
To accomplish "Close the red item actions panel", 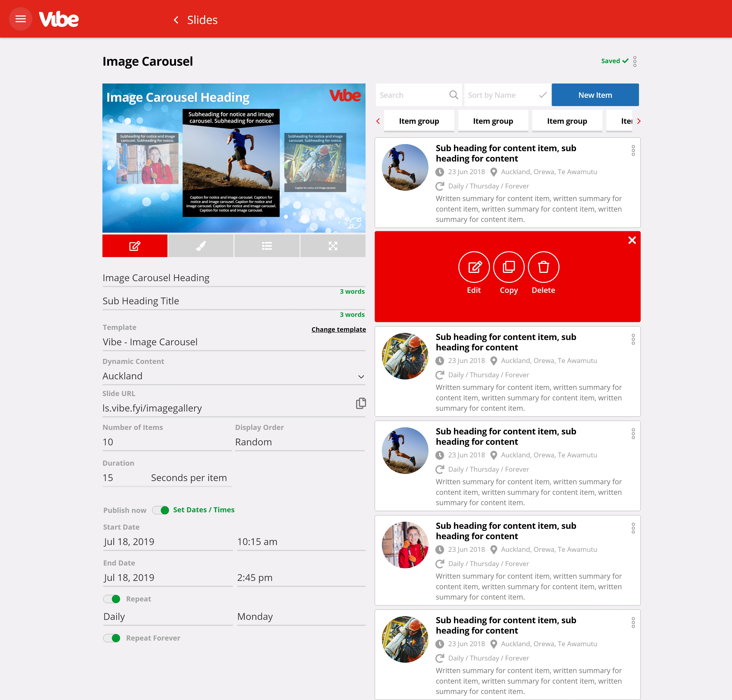I will coord(632,240).
